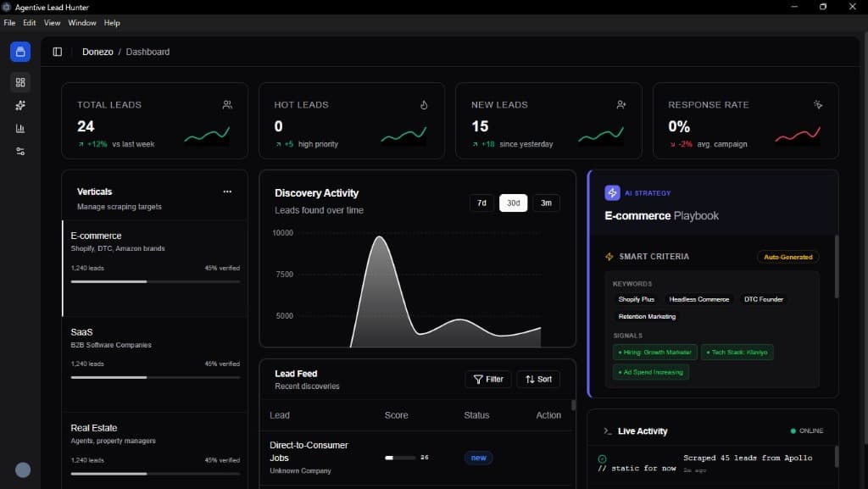Click the Donezo breadcrumb link

97,52
